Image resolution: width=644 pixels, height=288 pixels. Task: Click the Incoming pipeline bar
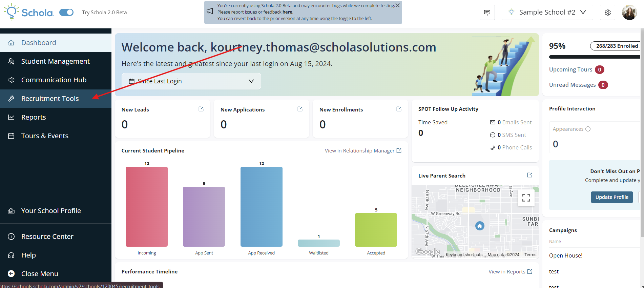[x=147, y=207]
